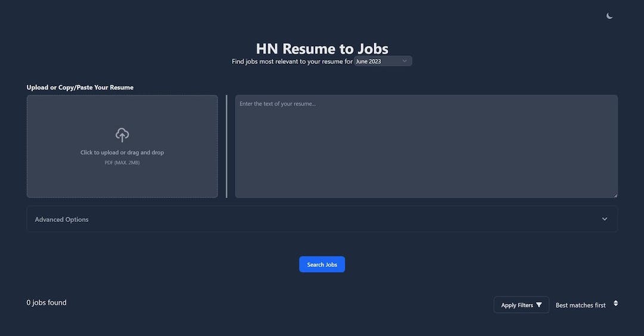This screenshot has width=644, height=336.
Task: Expand the Advanced Options section
Action: (x=322, y=219)
